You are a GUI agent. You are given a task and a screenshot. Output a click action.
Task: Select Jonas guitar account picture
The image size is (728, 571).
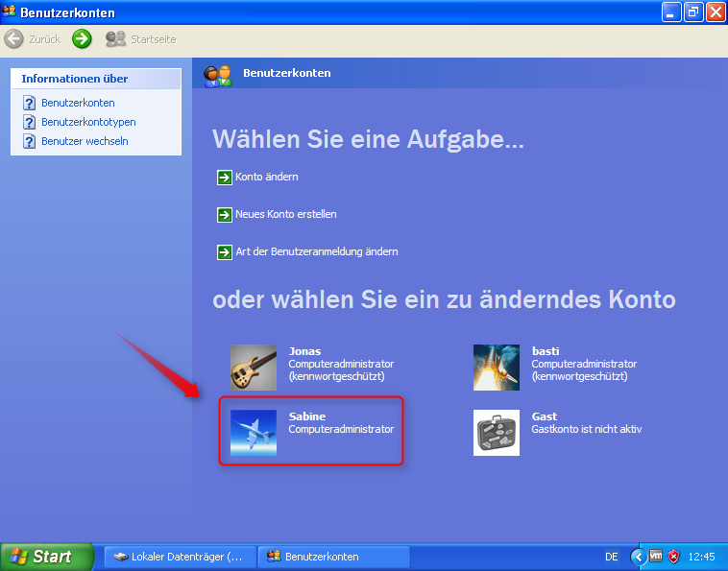coord(254,368)
